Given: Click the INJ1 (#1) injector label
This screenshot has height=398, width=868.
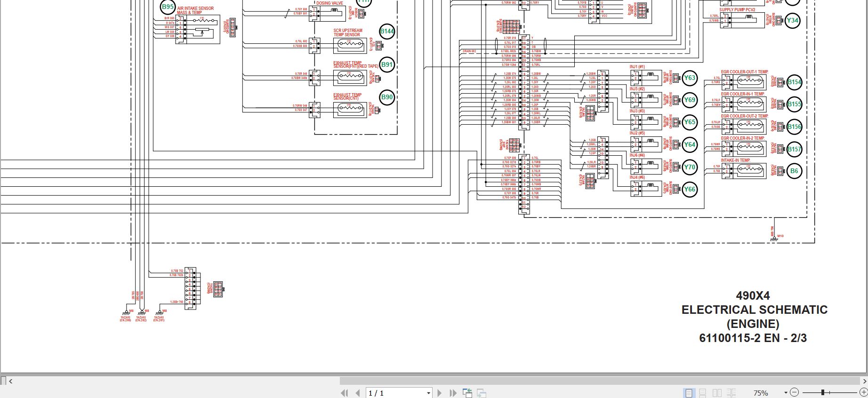Looking at the screenshot, I should click(x=637, y=67).
